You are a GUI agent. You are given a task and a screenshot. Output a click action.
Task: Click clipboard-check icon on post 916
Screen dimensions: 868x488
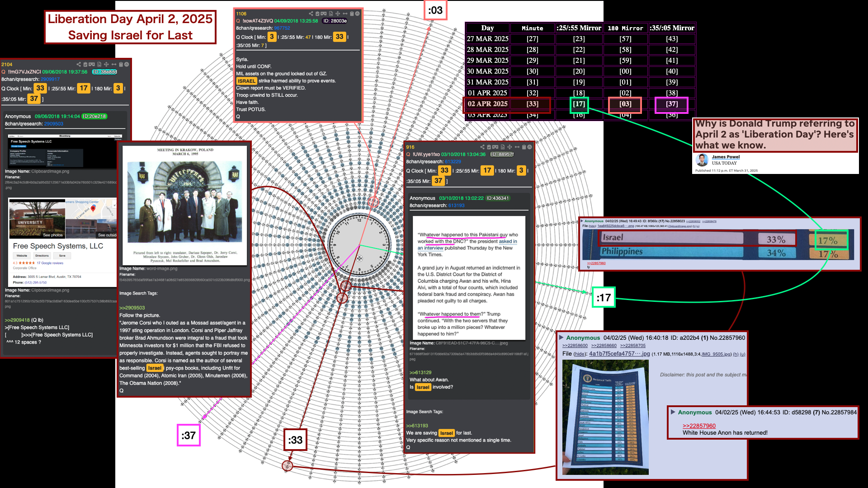pos(489,147)
